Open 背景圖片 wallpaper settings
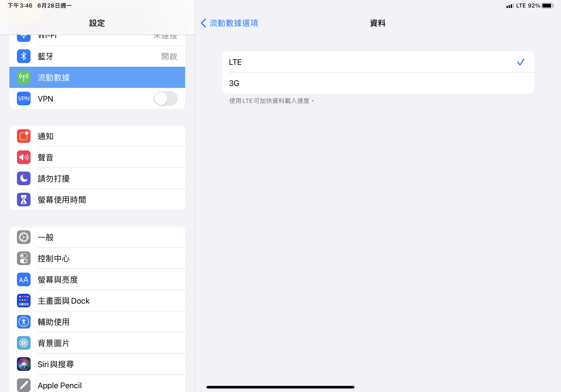 pyautogui.click(x=97, y=343)
